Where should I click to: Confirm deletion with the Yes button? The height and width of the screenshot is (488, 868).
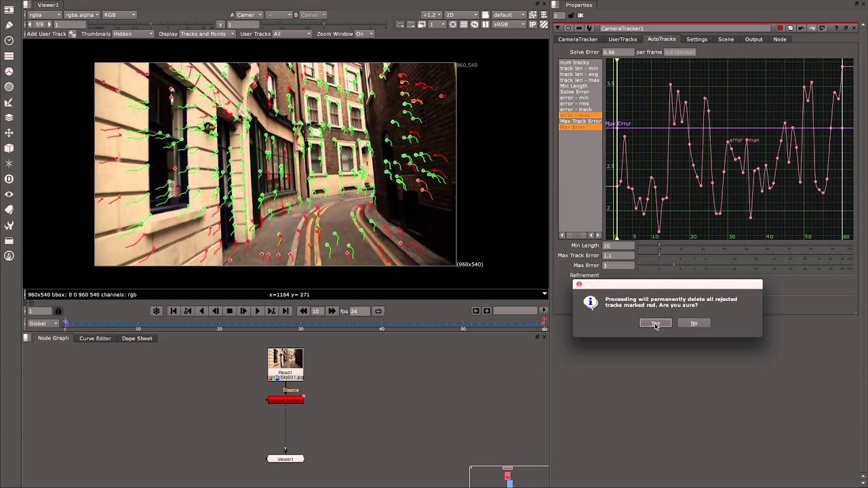(x=655, y=323)
